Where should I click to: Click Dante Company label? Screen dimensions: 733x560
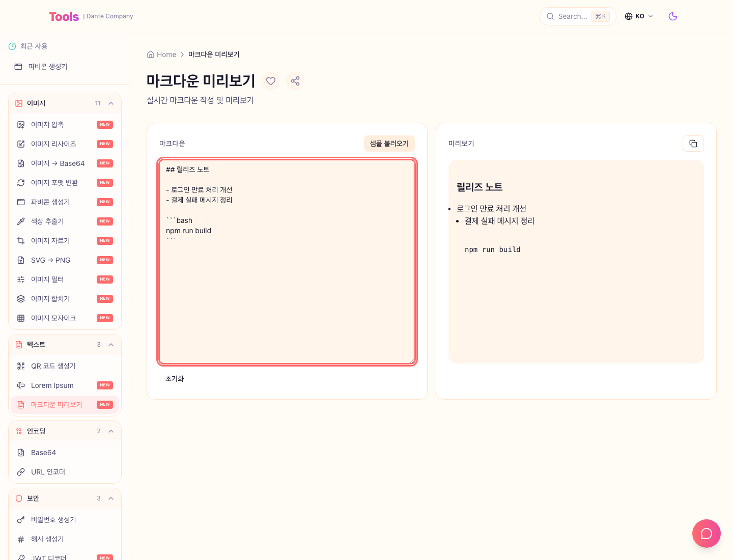click(x=110, y=16)
